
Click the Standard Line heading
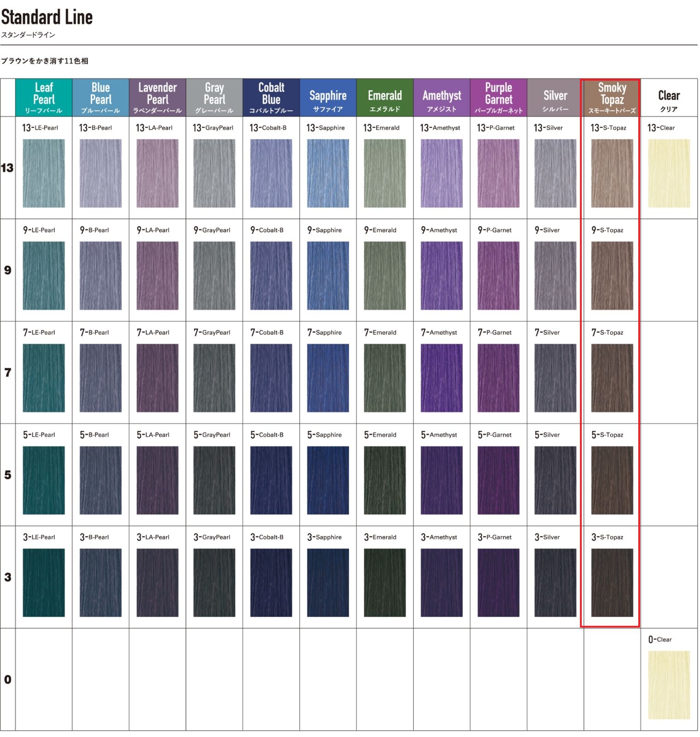47,18
